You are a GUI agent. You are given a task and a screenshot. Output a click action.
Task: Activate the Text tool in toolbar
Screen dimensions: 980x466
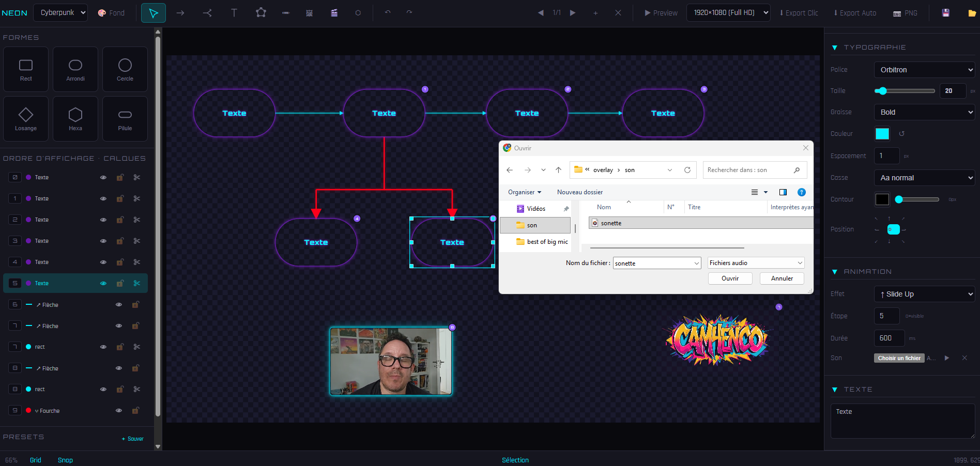click(x=234, y=13)
